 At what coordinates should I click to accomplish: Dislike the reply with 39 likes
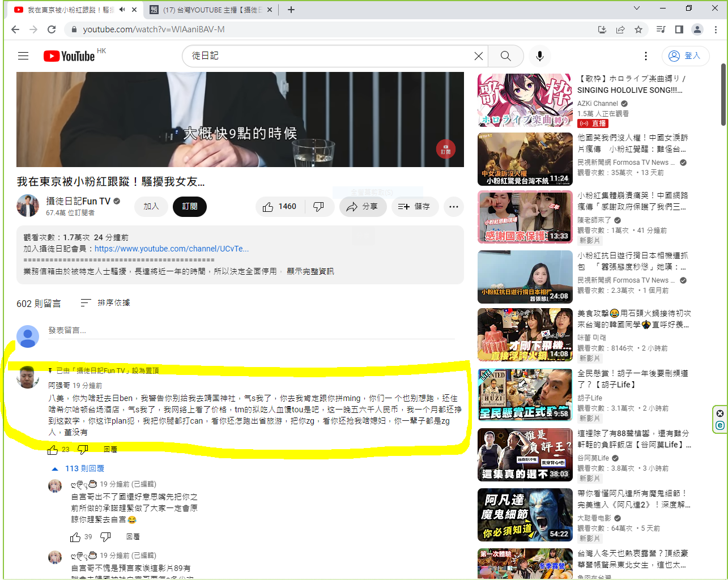click(105, 537)
